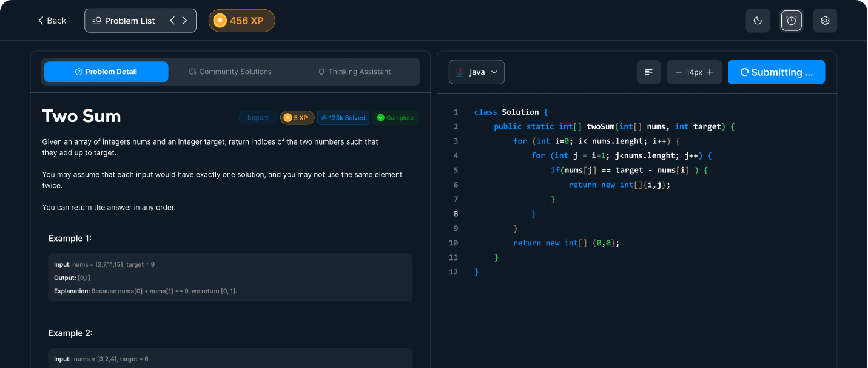Screen dimensions: 868x368
Task: Open settings via the gear icon
Action: tap(825, 21)
